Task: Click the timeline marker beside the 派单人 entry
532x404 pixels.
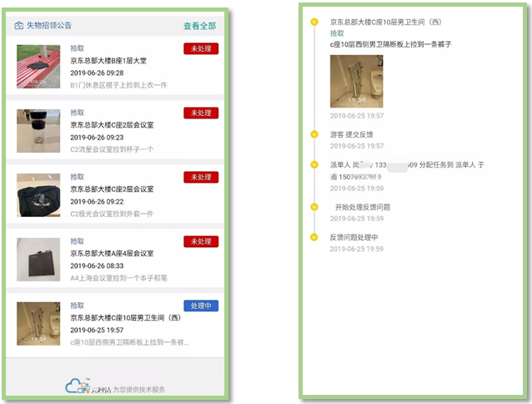Action: point(314,165)
